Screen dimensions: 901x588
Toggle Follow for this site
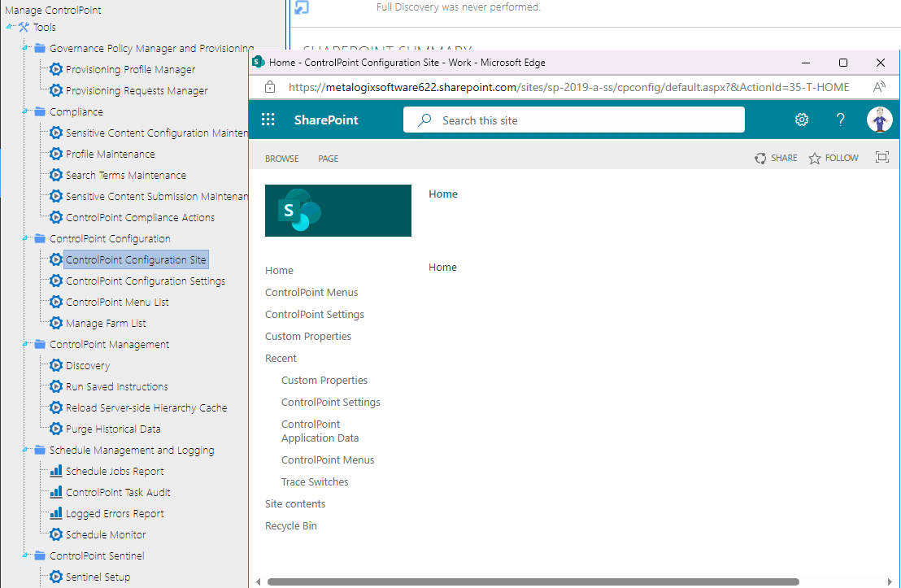tap(832, 158)
